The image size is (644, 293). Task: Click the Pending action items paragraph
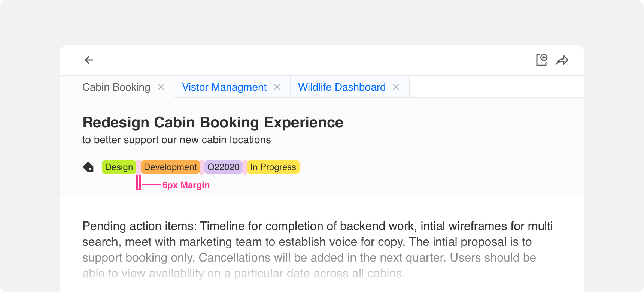pyautogui.click(x=318, y=250)
